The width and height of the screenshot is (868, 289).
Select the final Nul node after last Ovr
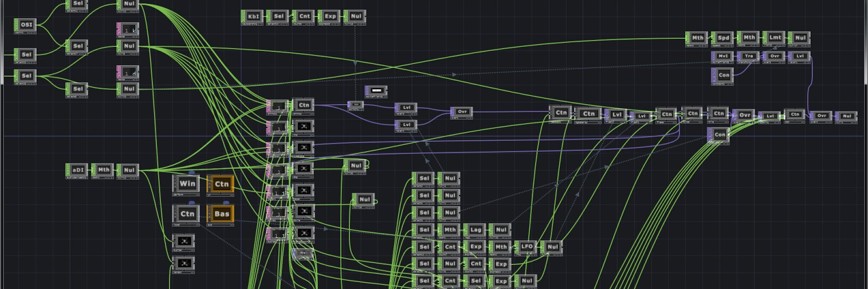click(x=846, y=116)
